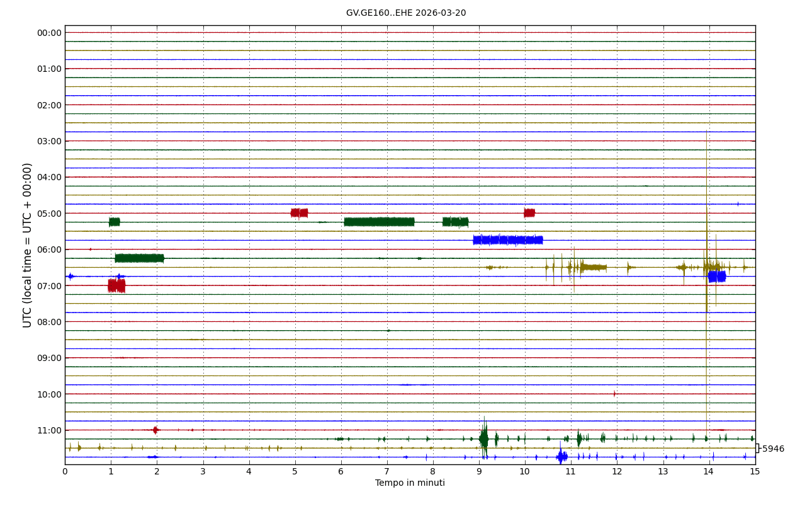This screenshot has height=516, width=812.
Task: Click the 11:00 hour tick label
Action: [x=49, y=430]
